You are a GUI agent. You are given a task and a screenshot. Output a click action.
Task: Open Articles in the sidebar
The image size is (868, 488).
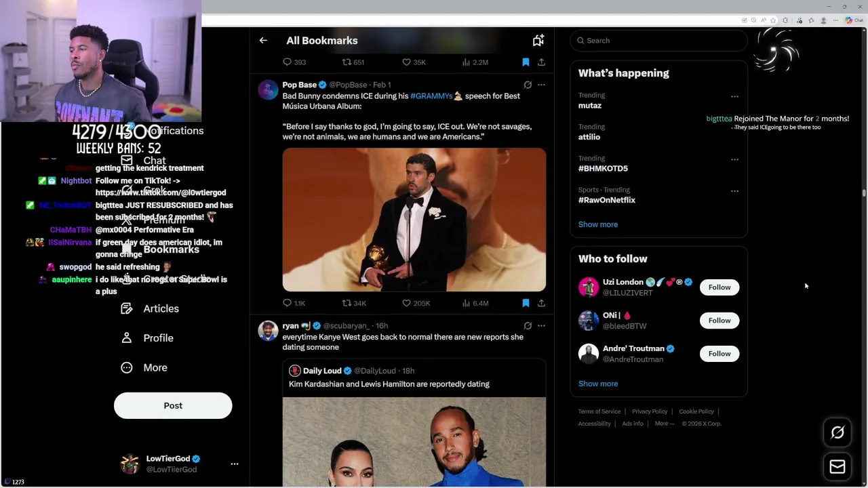click(150, 308)
